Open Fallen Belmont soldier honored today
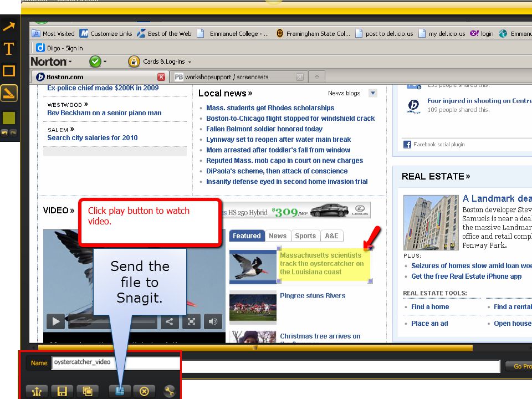 coord(264,129)
